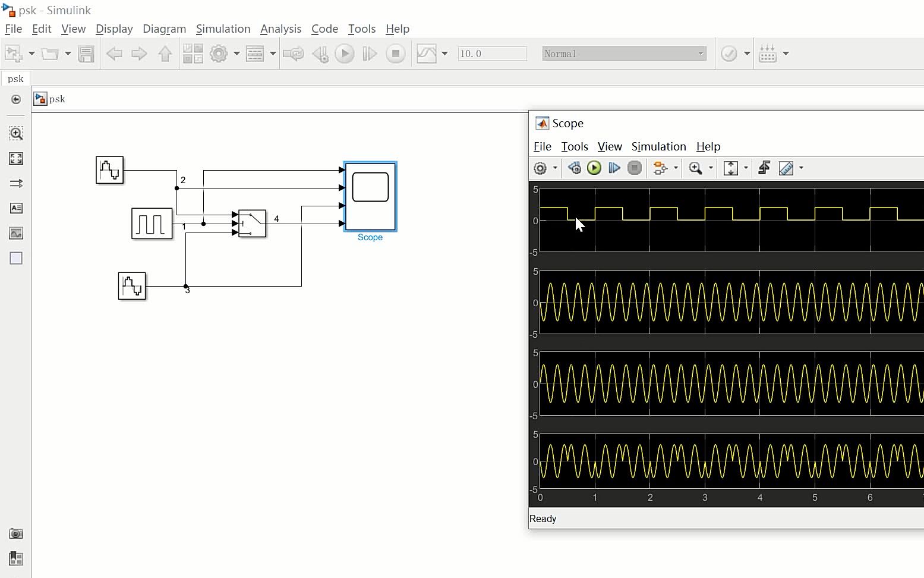The height and width of the screenshot is (578, 924).
Task: Select the Pulse Generator block
Action: click(x=152, y=224)
